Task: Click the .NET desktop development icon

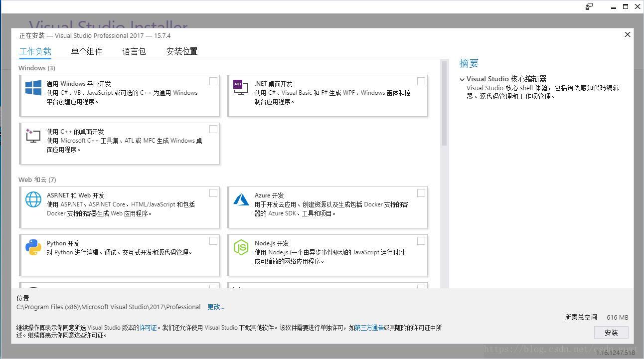Action: coord(241,88)
